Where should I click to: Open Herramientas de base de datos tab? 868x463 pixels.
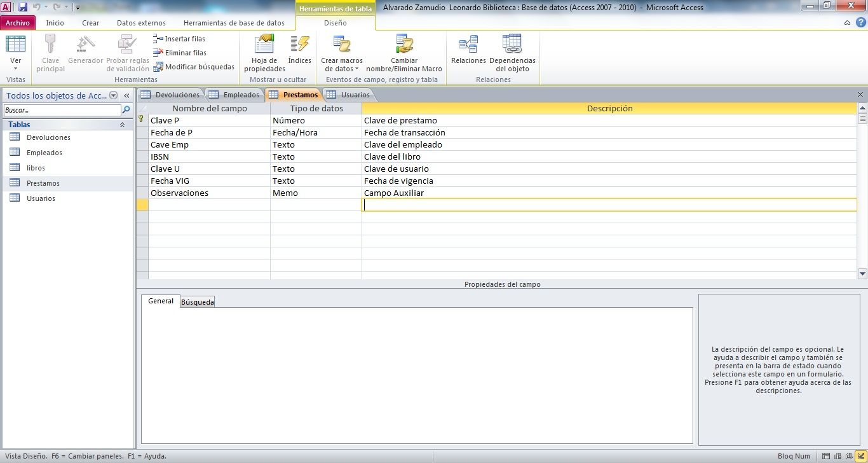click(x=234, y=23)
